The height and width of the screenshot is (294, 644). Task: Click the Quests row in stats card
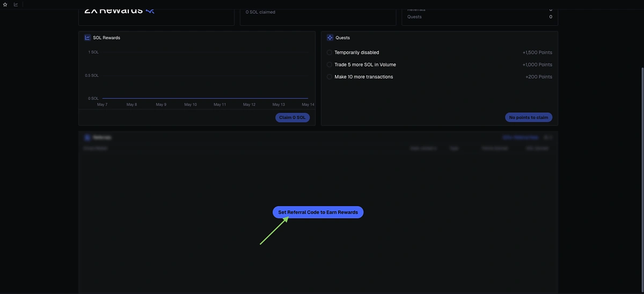pyautogui.click(x=480, y=17)
